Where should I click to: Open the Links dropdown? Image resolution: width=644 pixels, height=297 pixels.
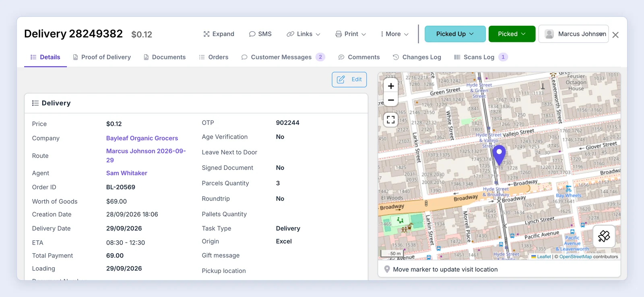[303, 34]
